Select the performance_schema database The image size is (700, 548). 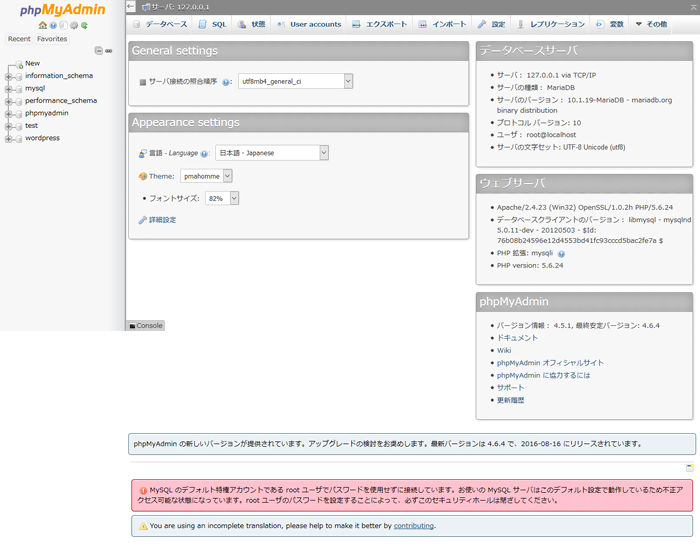click(61, 101)
